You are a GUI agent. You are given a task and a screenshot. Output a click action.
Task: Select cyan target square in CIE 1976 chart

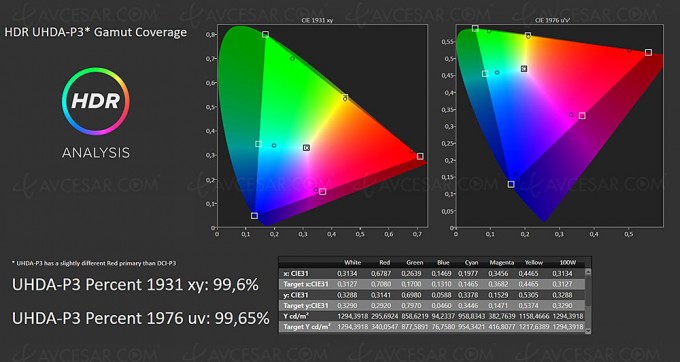(485, 74)
